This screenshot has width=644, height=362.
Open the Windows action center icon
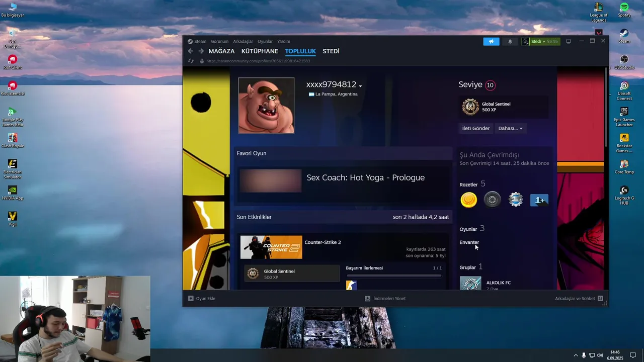pos(633,355)
